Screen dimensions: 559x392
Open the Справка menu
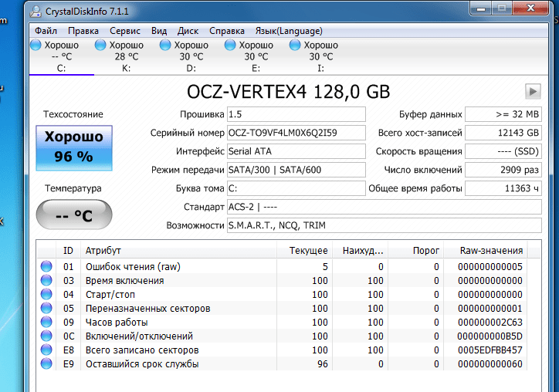pos(227,31)
